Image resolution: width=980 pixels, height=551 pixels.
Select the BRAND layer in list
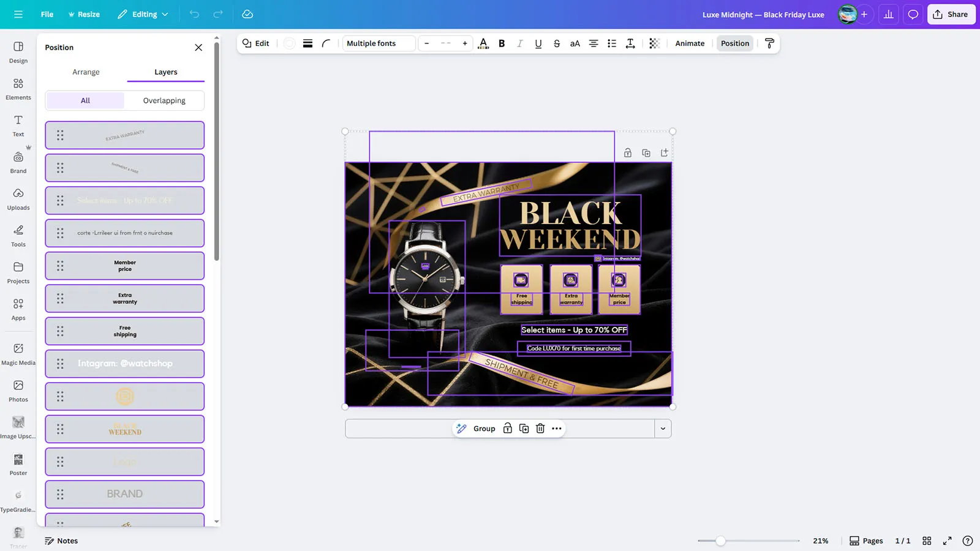click(125, 494)
